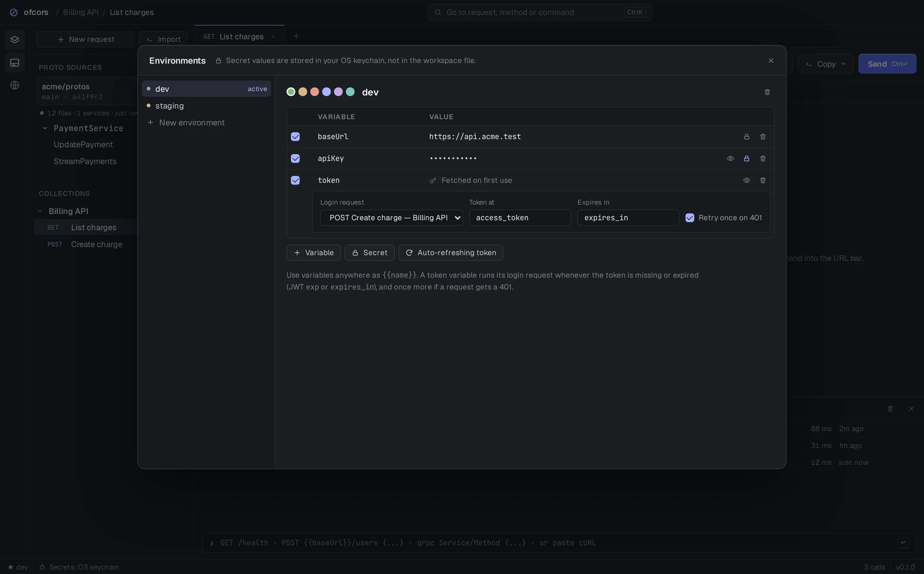
Task: Open POST Create charge request
Action: [86, 245]
